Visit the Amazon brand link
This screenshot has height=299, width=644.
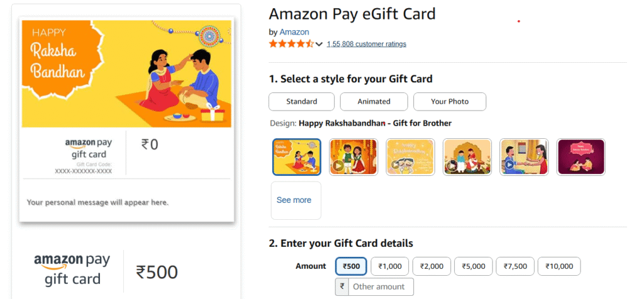[294, 32]
